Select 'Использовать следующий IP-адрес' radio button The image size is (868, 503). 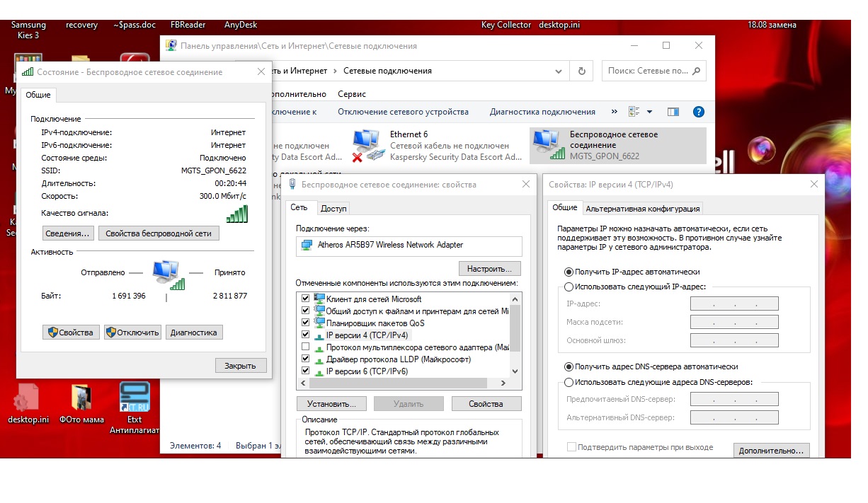coord(569,287)
